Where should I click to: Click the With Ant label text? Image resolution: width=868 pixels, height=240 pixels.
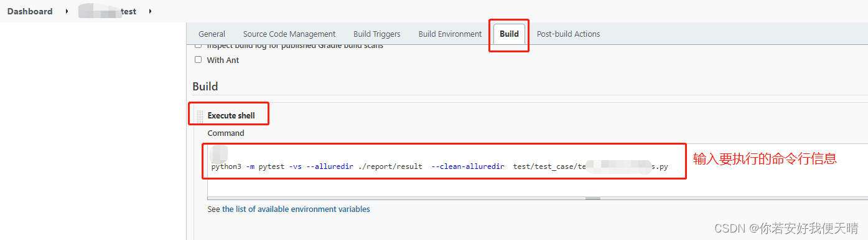click(223, 60)
